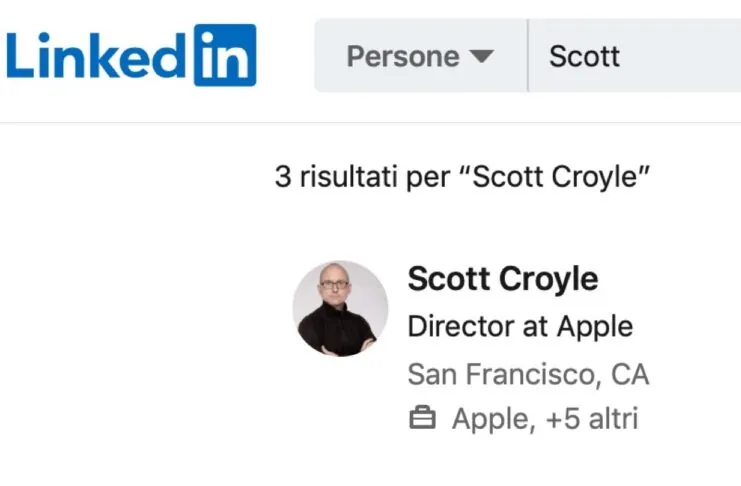Click the divider between Persone and search
The image size is (741, 486).
click(x=528, y=56)
